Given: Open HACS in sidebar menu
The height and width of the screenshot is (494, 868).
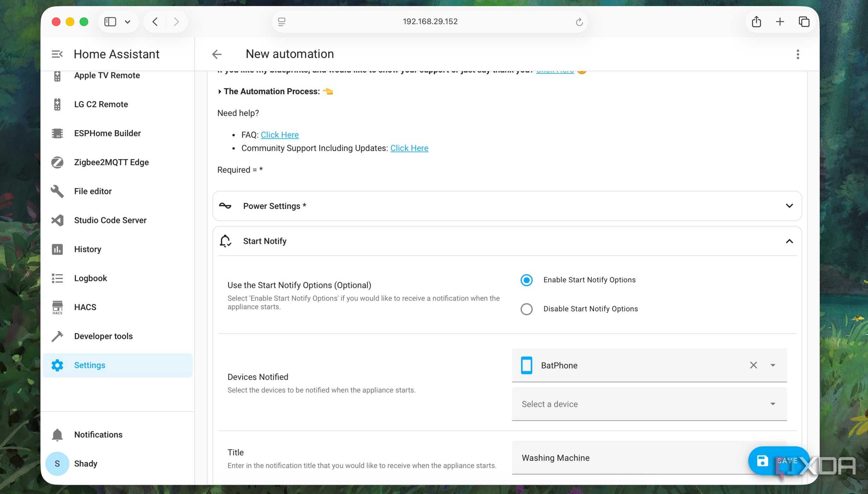Looking at the screenshot, I should (x=117, y=307).
